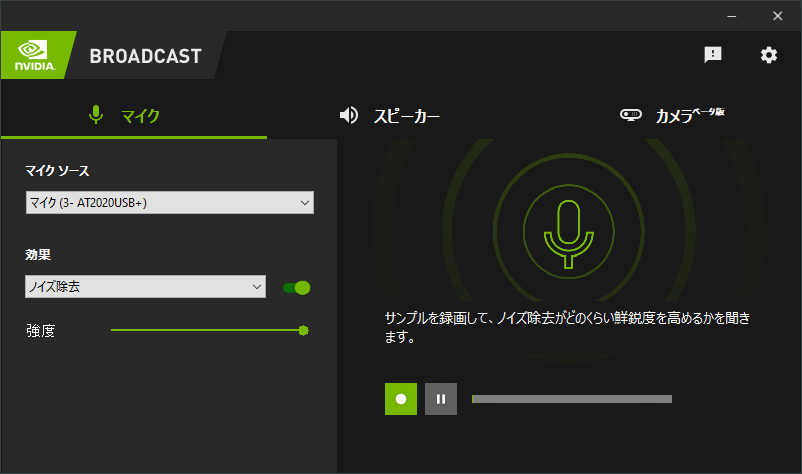Open the feedback icon in header
This screenshot has height=474, width=802.
click(712, 54)
